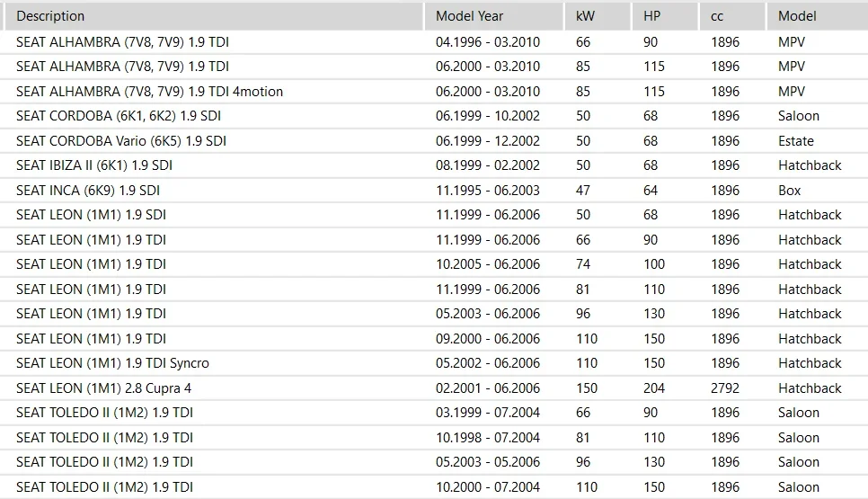Click the Box model type cell
This screenshot has width=868, height=499.
[x=790, y=191]
